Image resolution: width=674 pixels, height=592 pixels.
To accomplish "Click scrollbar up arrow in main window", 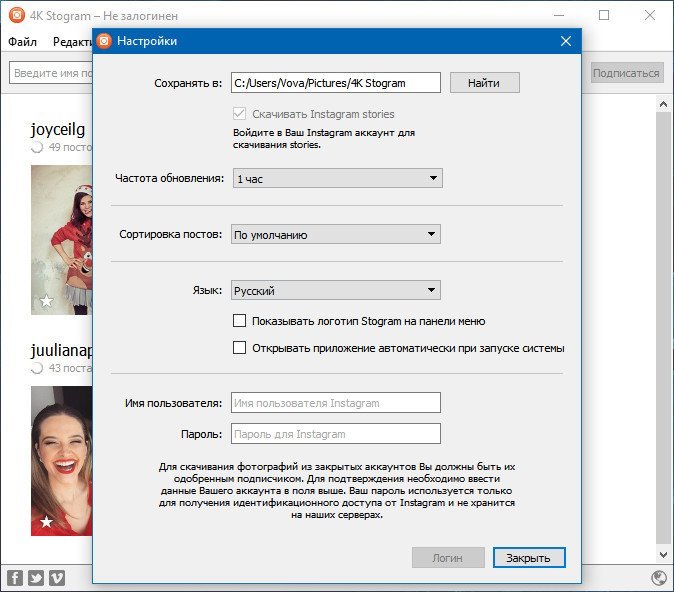I will (663, 104).
